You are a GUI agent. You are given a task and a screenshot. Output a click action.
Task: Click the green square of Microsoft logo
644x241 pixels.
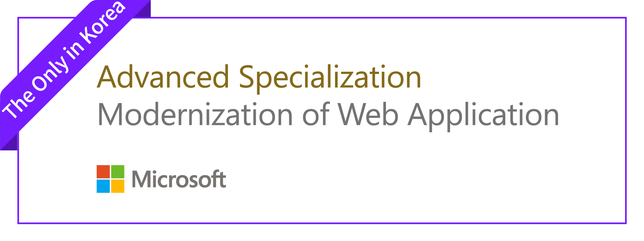pyautogui.click(x=118, y=172)
